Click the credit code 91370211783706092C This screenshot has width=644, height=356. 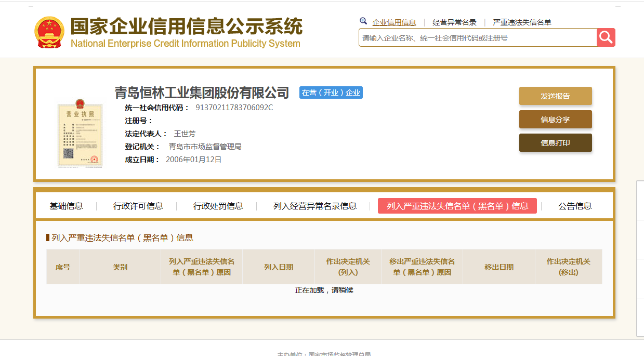click(234, 108)
